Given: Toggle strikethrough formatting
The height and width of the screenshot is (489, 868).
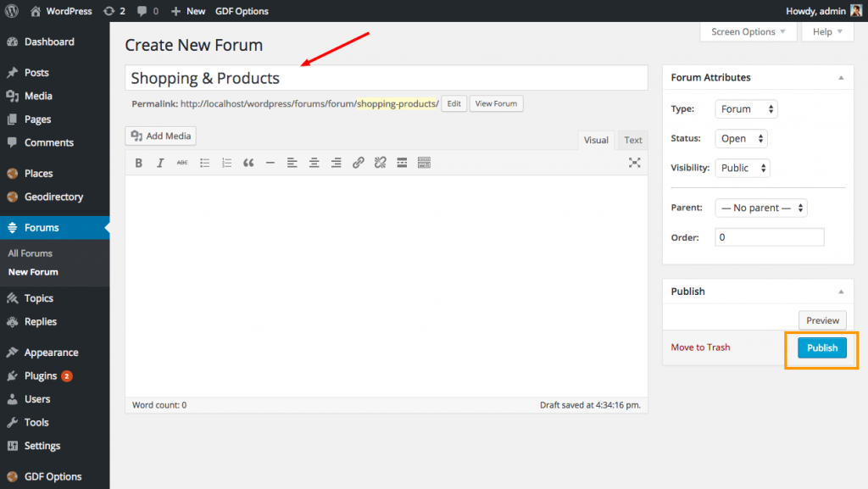Looking at the screenshot, I should click(182, 163).
